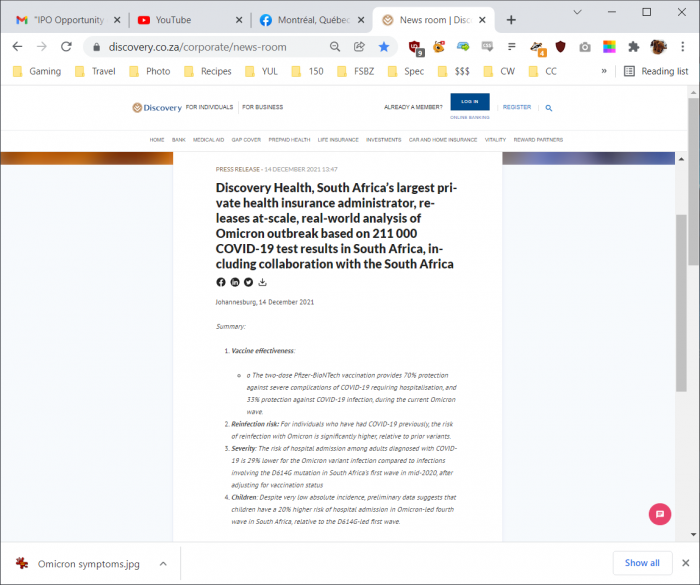Open the Omicron symptoms.jpg download
Viewport: 700px width, 585px height.
[78, 564]
